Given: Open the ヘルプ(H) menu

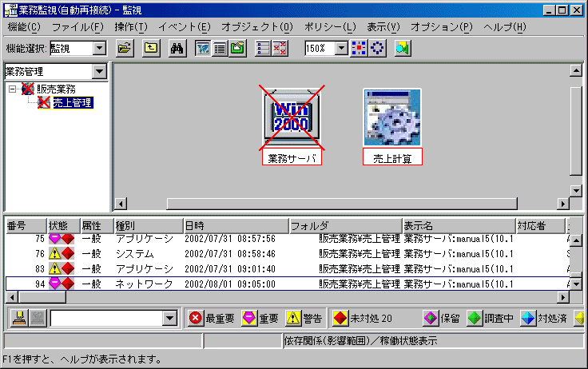Looking at the screenshot, I should pos(505,27).
